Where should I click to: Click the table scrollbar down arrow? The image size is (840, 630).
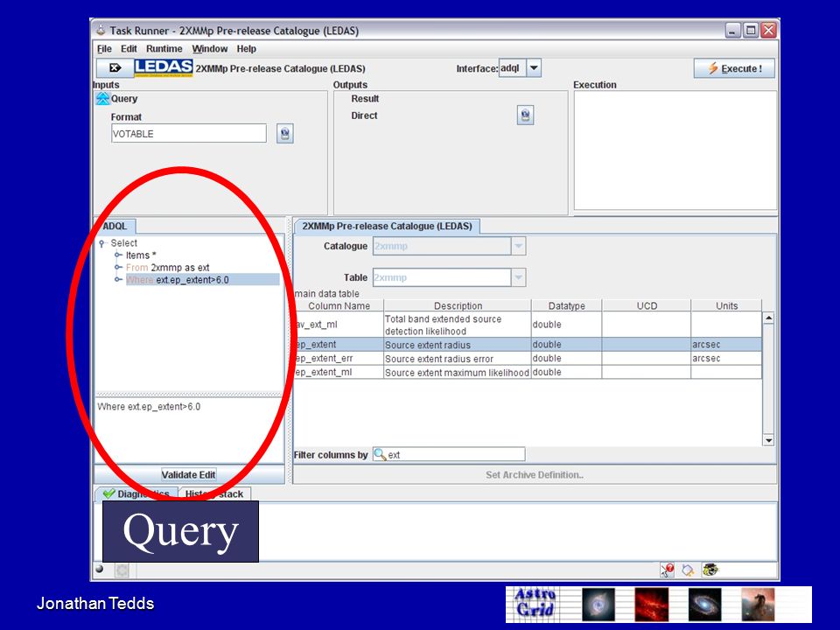pos(768,440)
